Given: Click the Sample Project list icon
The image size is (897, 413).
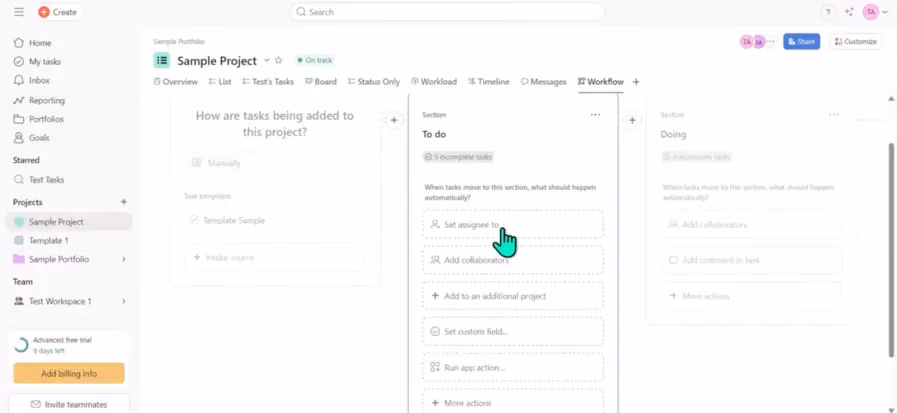Looking at the screenshot, I should (162, 60).
